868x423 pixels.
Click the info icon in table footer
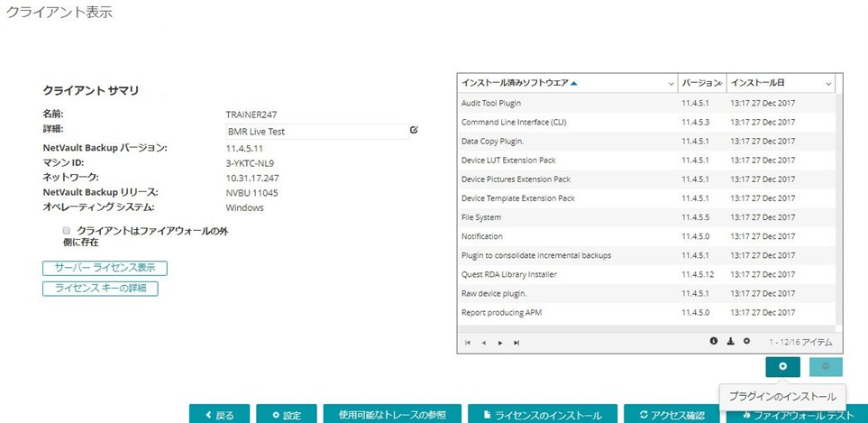[714, 341]
